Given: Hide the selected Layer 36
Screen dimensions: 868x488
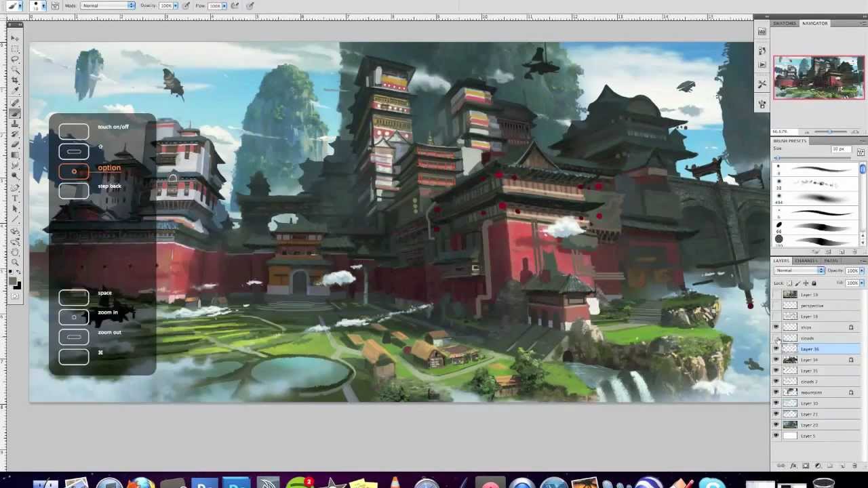Looking at the screenshot, I should [x=776, y=349].
